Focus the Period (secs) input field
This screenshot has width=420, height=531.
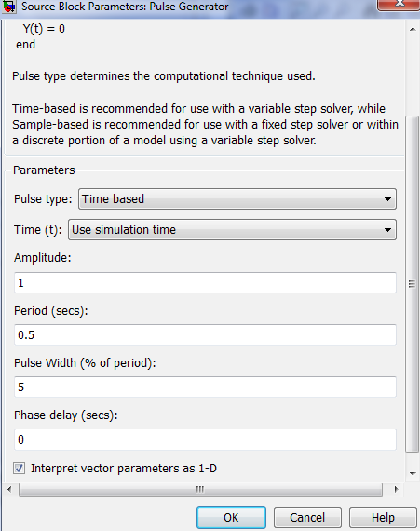tap(205, 335)
